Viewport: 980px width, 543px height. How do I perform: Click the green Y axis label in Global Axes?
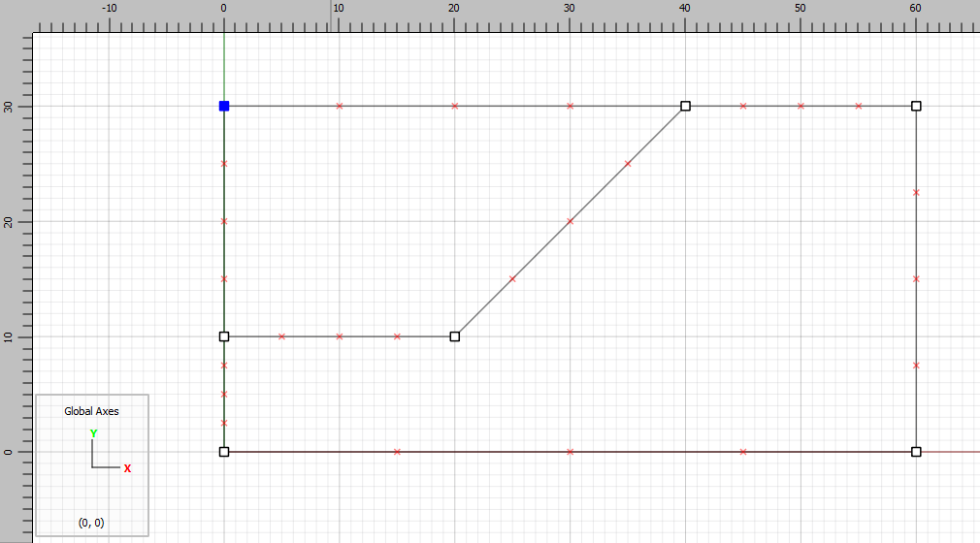pyautogui.click(x=93, y=433)
